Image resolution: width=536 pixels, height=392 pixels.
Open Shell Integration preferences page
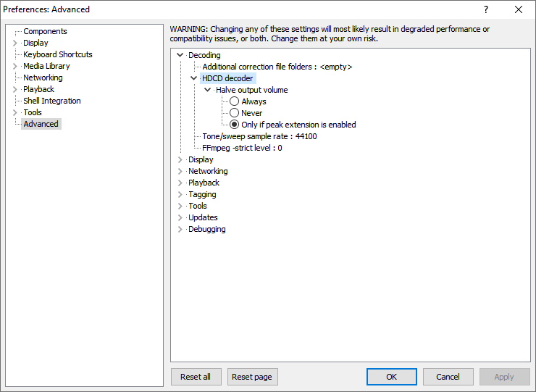click(52, 101)
